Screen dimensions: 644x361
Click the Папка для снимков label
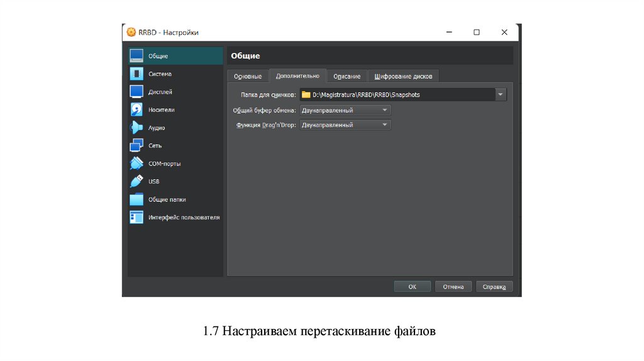(268, 94)
